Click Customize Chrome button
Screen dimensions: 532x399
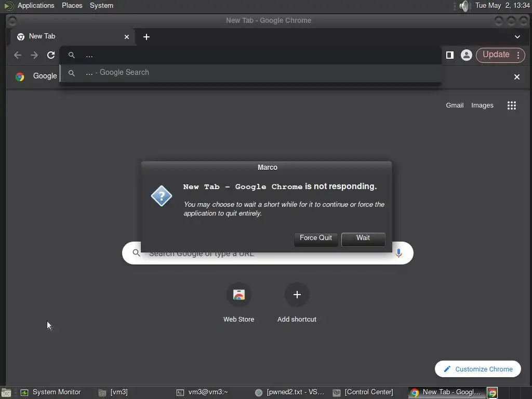click(x=478, y=369)
